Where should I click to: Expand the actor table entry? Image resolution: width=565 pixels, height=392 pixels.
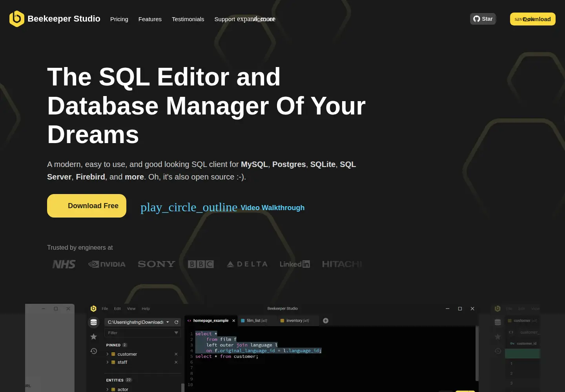pos(108,389)
